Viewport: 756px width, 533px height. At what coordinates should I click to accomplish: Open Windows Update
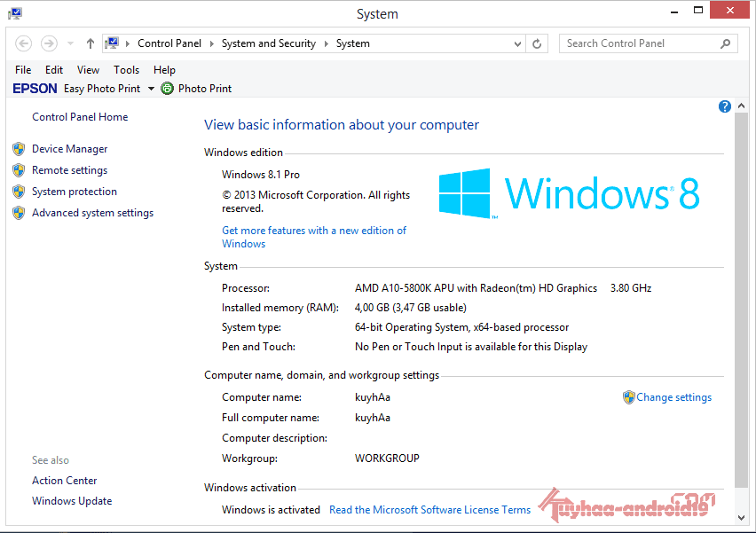[72, 501]
